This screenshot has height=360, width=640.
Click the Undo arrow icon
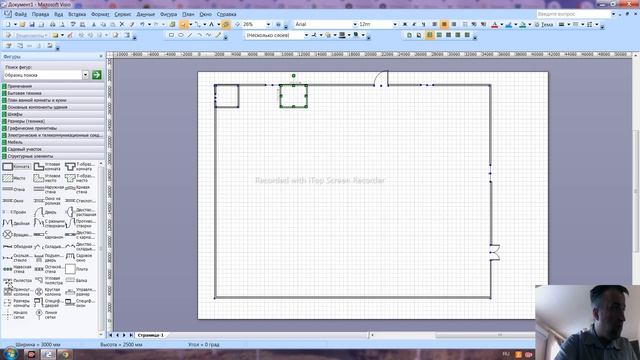pyautogui.click(x=142, y=24)
